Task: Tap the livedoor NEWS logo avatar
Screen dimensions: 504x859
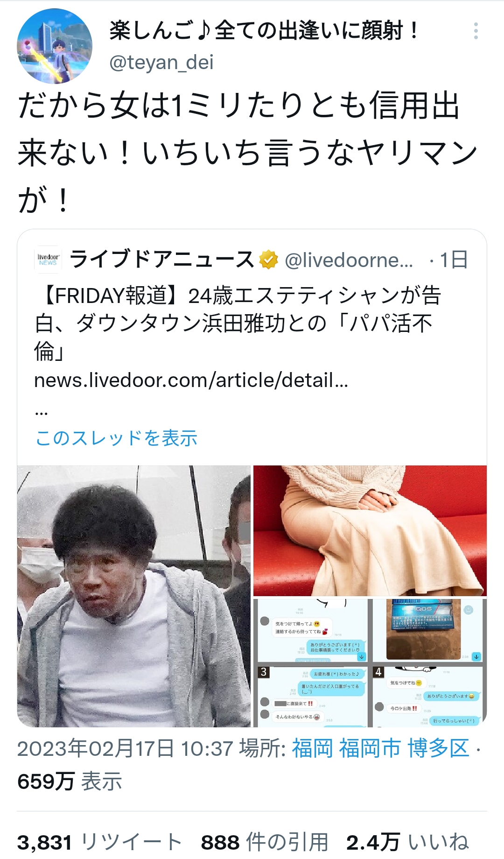Action: pyautogui.click(x=48, y=259)
